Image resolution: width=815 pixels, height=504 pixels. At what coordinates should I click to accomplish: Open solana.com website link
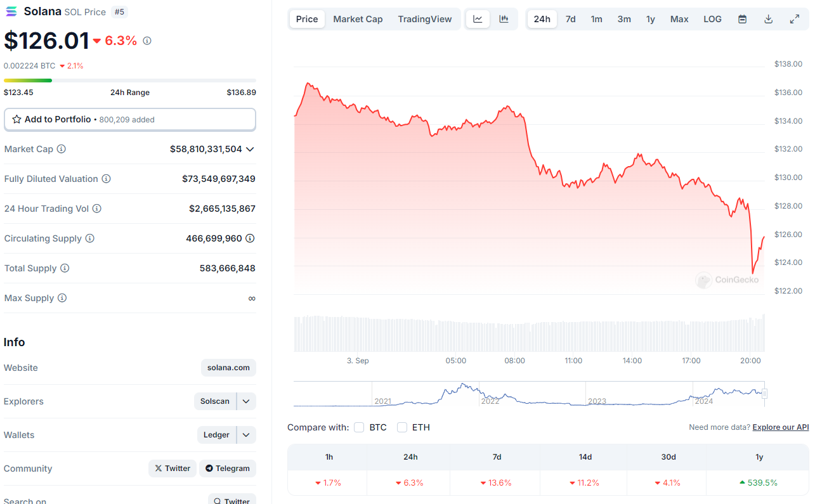[x=228, y=368]
